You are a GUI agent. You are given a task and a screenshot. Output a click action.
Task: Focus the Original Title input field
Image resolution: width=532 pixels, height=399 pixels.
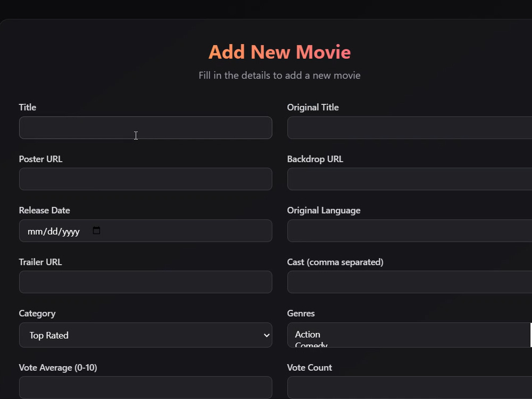[410, 128]
